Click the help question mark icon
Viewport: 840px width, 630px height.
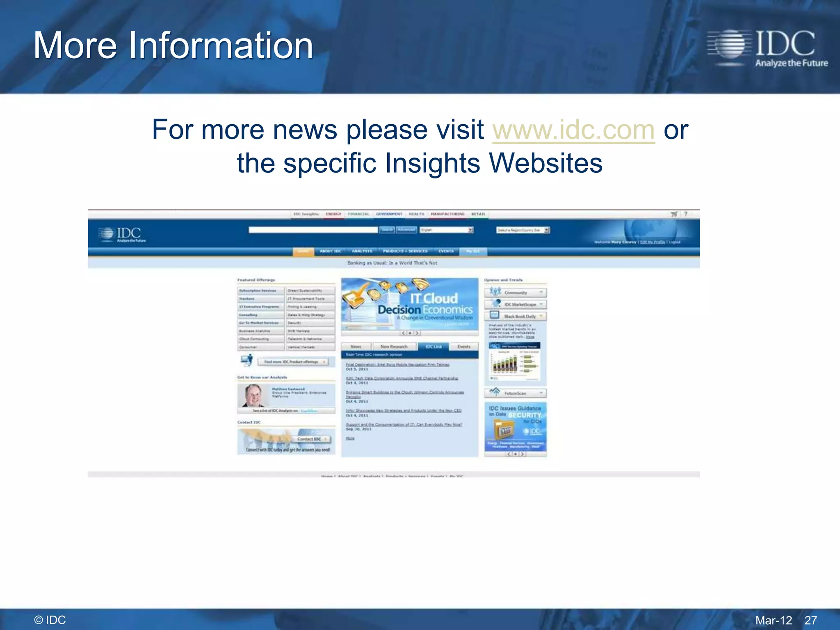point(685,214)
